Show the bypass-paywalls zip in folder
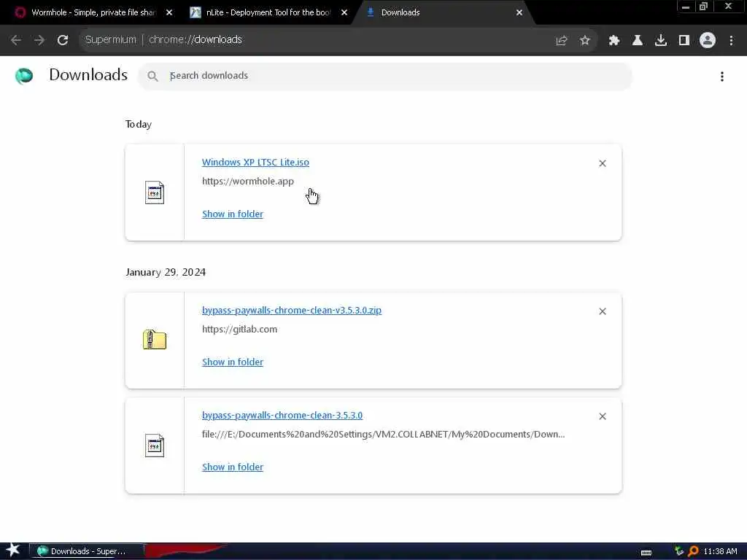This screenshot has height=560, width=747. click(233, 362)
